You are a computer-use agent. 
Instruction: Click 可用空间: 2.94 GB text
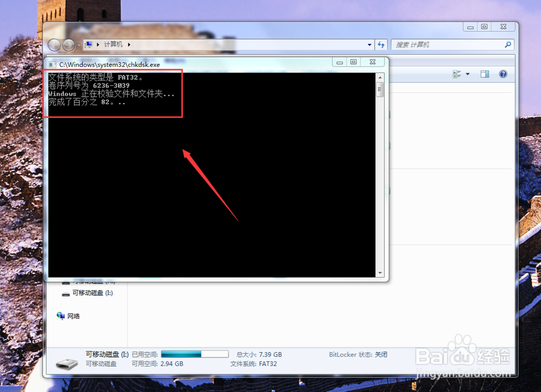pyautogui.click(x=157, y=364)
